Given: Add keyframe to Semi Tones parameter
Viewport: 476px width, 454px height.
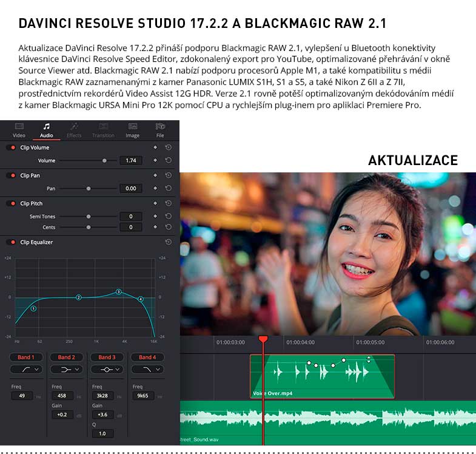Looking at the screenshot, I should pyautogui.click(x=155, y=216).
